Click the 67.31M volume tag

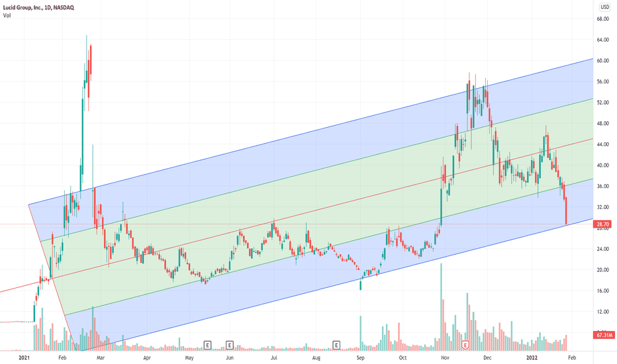(604, 335)
